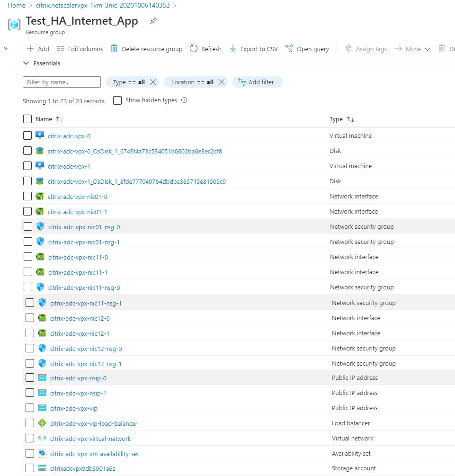Screen dimensions: 455x476
Task: Toggle the select-all checkbox in header
Action: 27,119
